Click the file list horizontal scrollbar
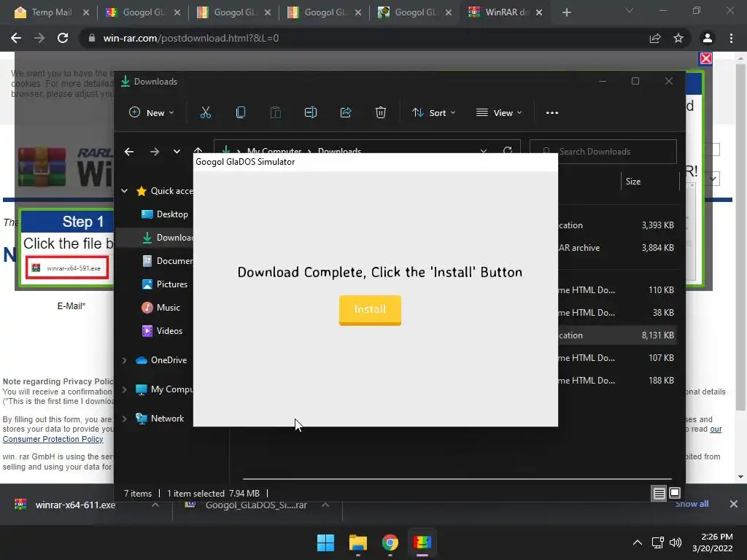Image resolution: width=747 pixels, height=560 pixels. click(457, 478)
